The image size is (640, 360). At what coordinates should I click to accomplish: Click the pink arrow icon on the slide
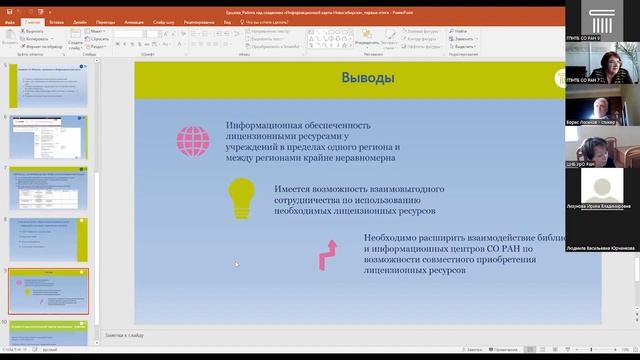click(x=328, y=255)
